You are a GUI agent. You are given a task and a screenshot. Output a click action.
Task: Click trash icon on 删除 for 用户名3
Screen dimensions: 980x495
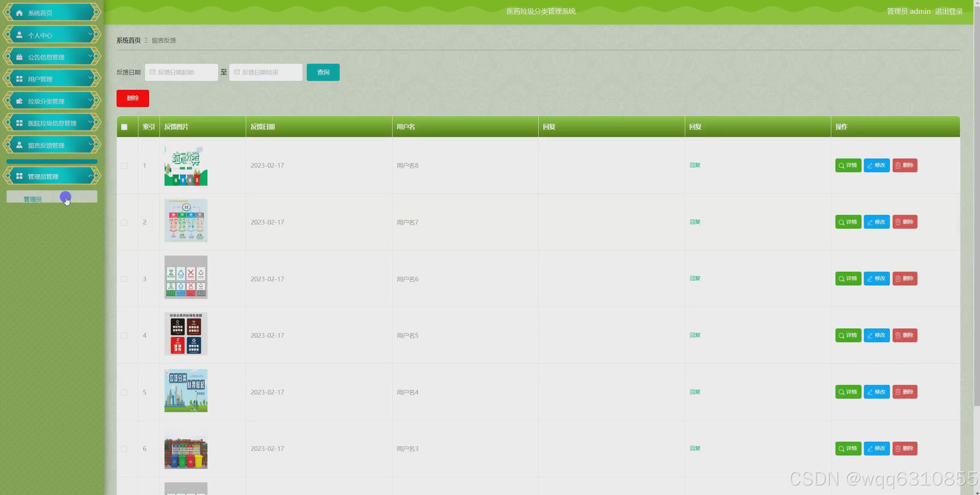tap(898, 449)
